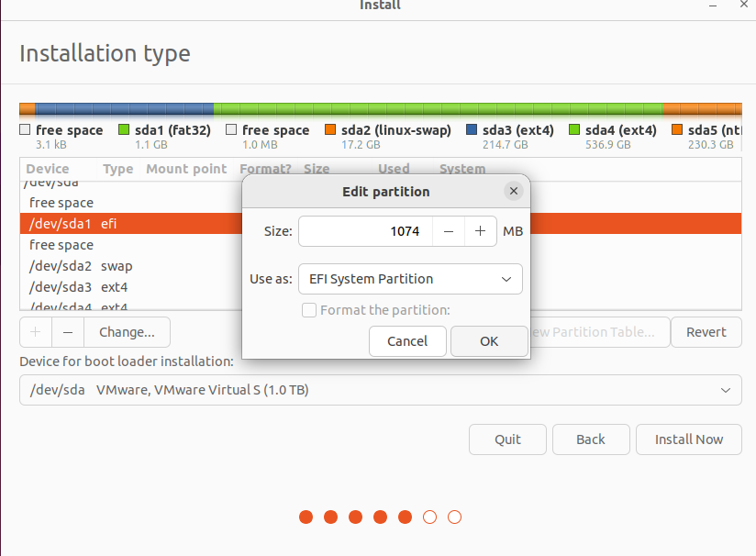Confirm partition changes with OK

[489, 341]
